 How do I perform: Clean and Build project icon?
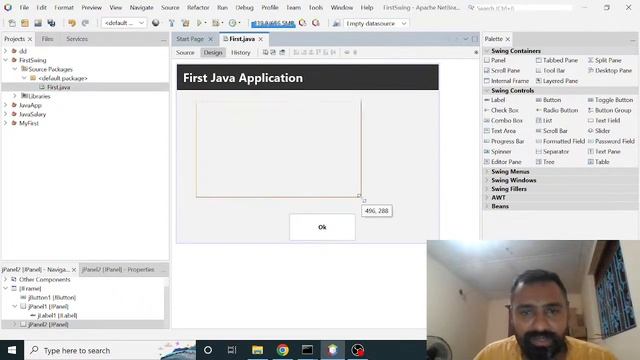(x=185, y=23)
